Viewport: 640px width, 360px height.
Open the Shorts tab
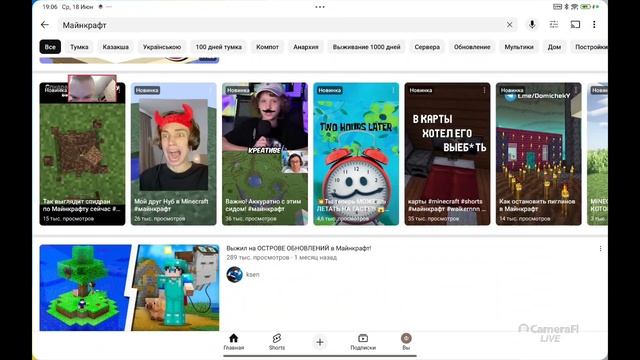coord(277,342)
